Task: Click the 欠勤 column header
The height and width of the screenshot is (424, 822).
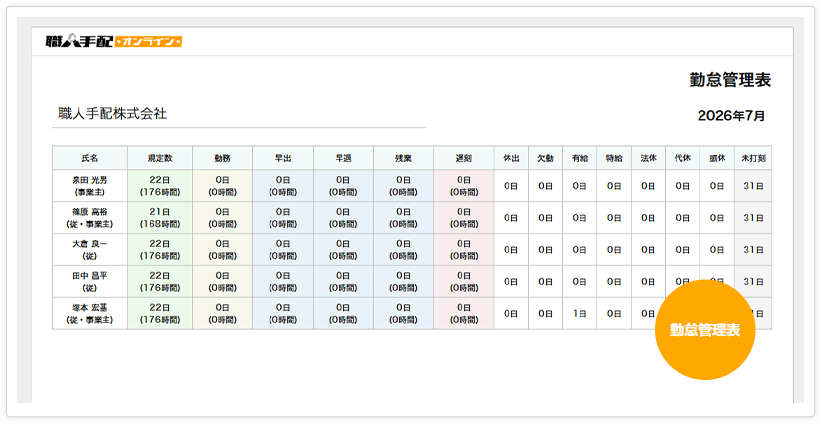Action: tap(545, 158)
